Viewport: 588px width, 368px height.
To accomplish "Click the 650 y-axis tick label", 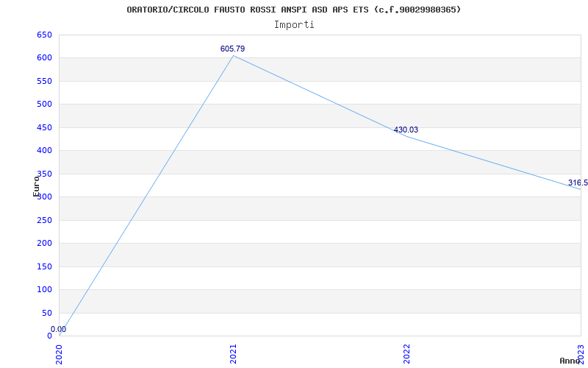I will click(x=44, y=35).
